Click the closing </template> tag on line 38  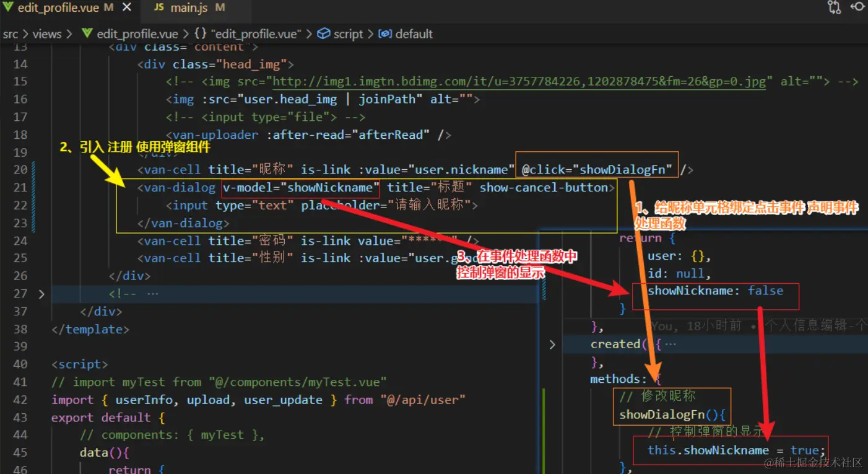(90, 330)
